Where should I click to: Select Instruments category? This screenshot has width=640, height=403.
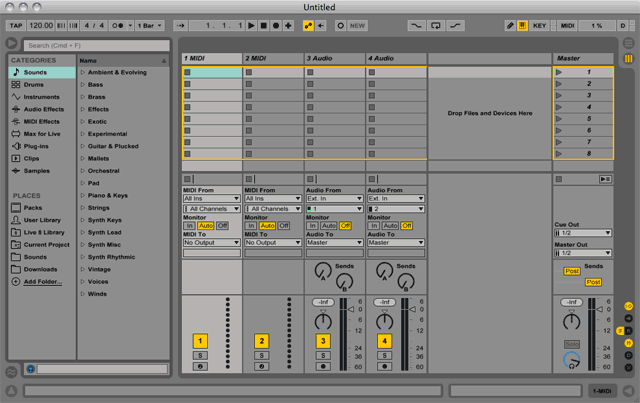(41, 97)
